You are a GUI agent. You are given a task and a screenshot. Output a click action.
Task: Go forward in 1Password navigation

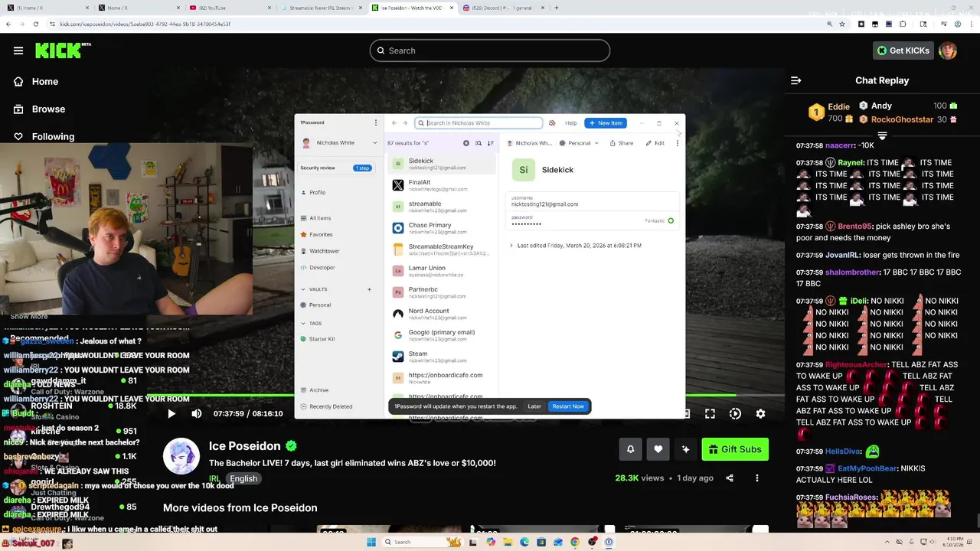[x=405, y=122]
